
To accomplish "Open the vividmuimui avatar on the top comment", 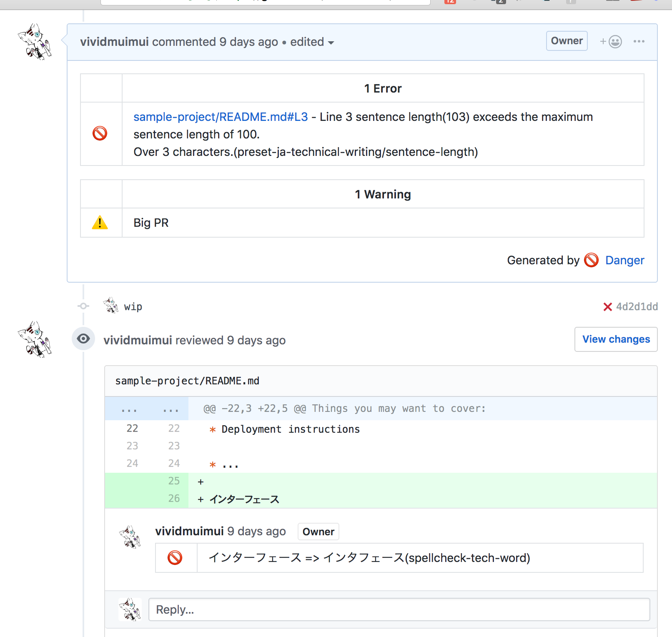I will (35, 42).
